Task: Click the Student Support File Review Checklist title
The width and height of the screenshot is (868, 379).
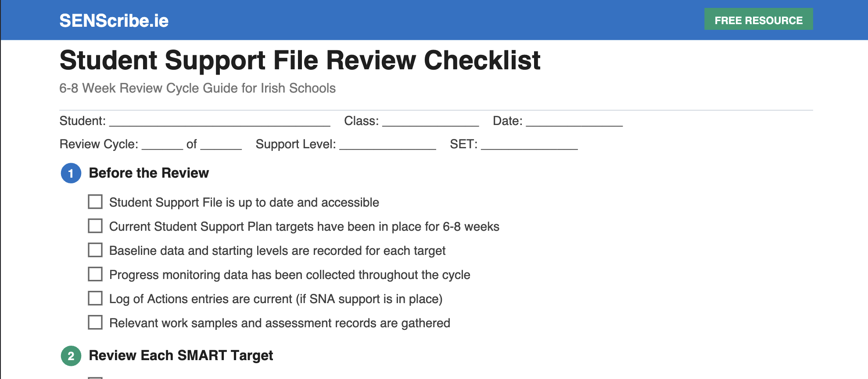Action: click(300, 60)
